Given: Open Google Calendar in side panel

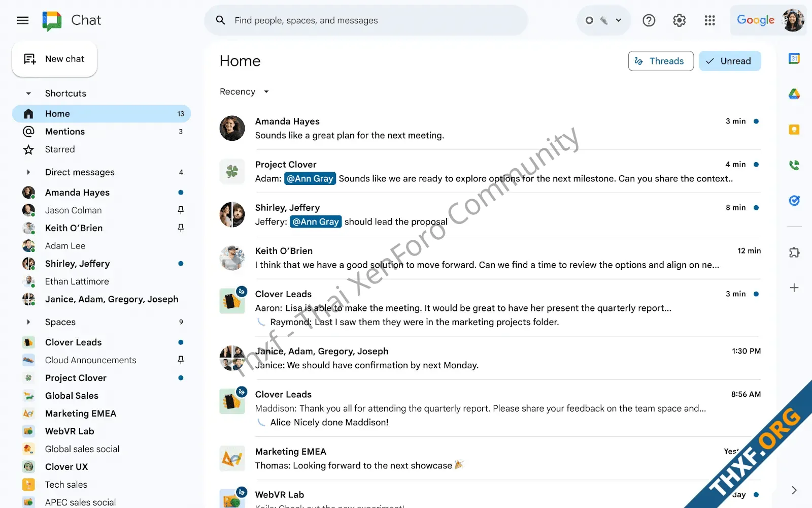Looking at the screenshot, I should 794,58.
